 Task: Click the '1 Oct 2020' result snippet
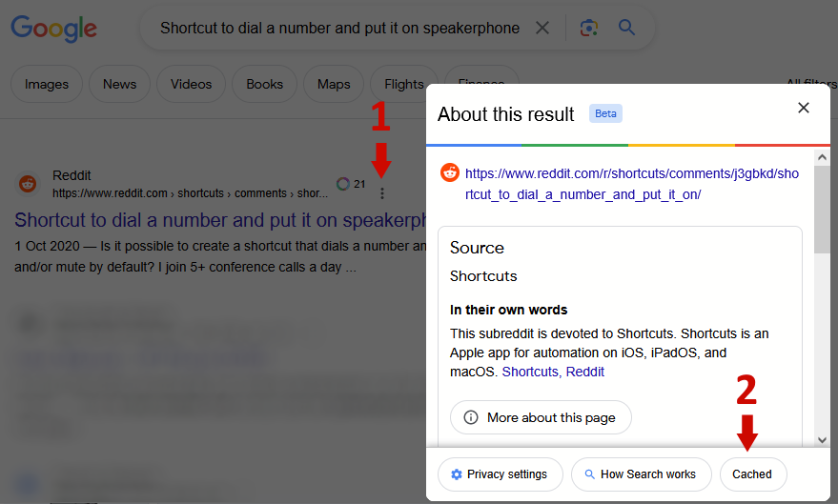220,256
